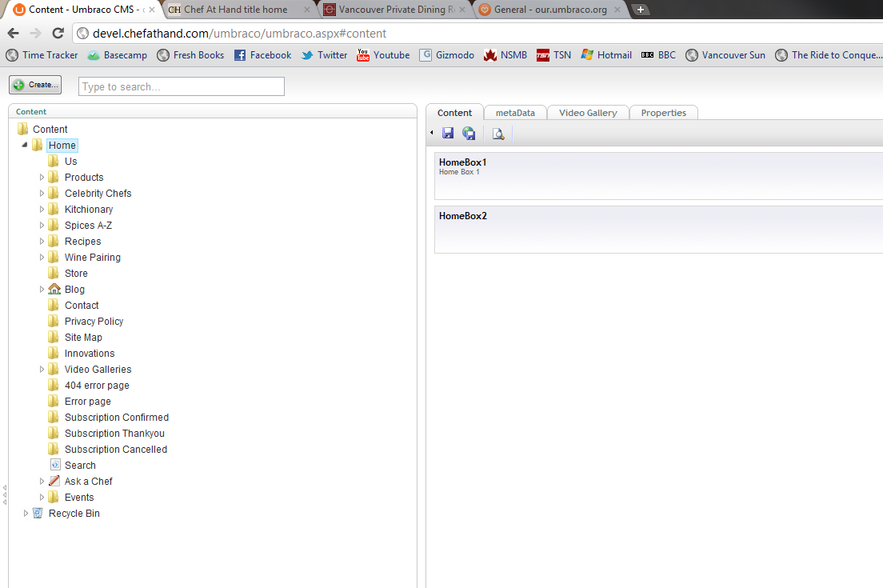This screenshot has width=883, height=588.
Task: Select the Subscription Thankyou node
Action: click(114, 433)
